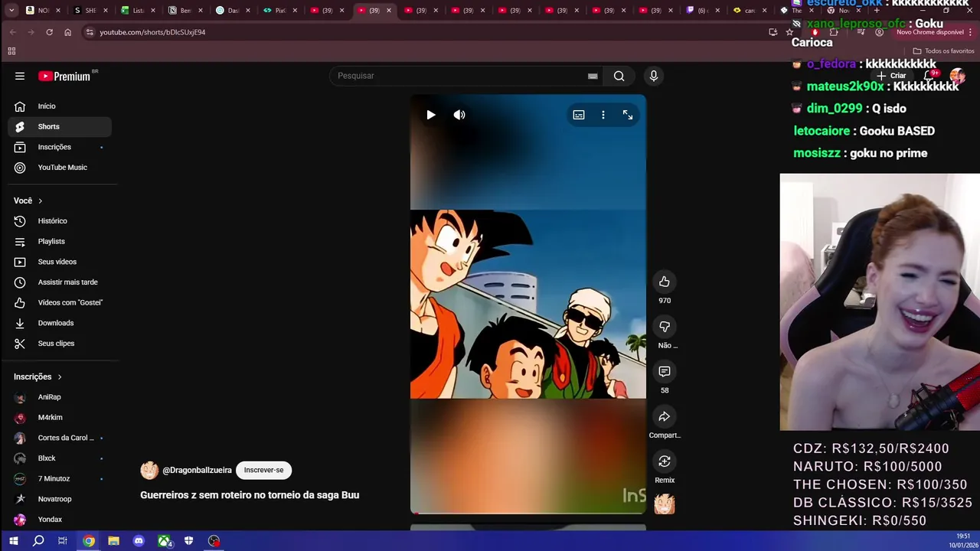
Task: Open the Cortes da Carol channel
Action: (x=60, y=438)
